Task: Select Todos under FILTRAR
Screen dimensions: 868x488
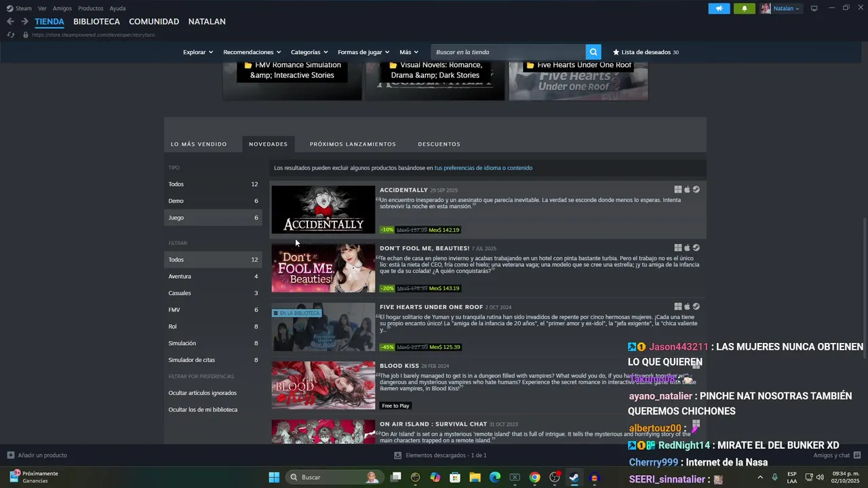Action: pos(213,260)
